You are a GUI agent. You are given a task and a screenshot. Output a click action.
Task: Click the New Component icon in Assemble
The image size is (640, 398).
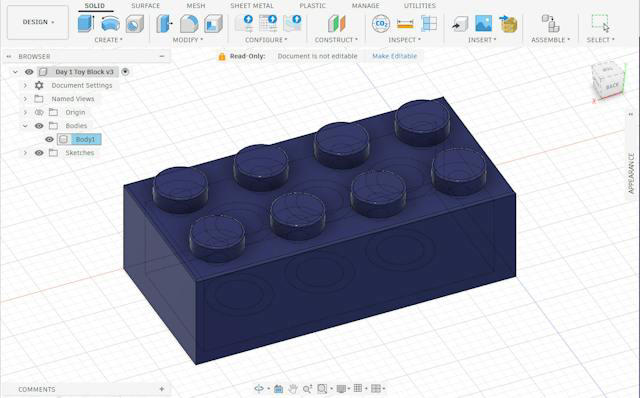(x=551, y=23)
